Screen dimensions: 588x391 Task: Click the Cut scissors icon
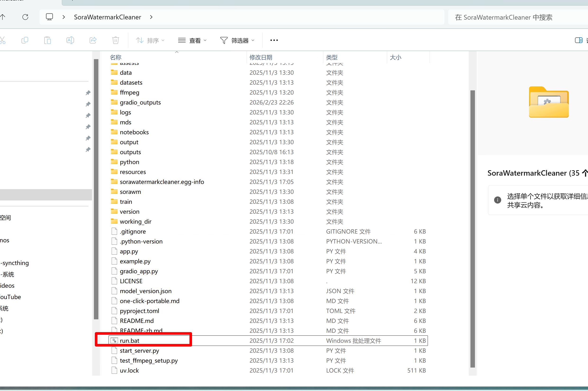click(3, 40)
